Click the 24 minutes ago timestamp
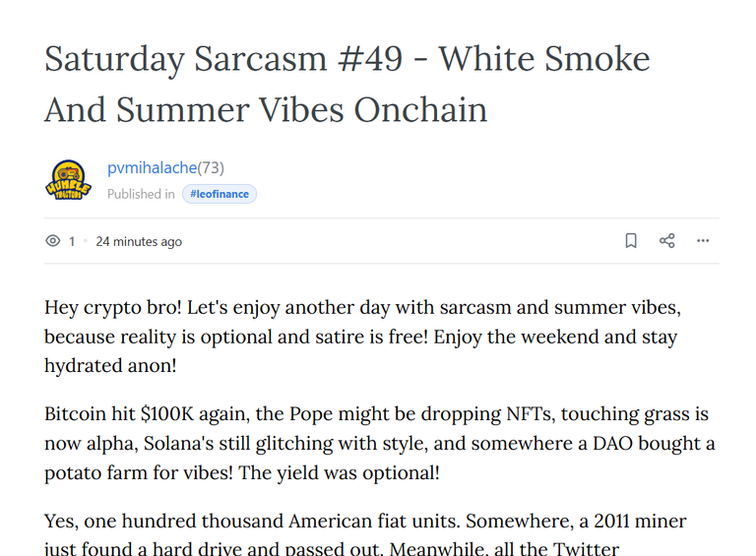 [139, 241]
